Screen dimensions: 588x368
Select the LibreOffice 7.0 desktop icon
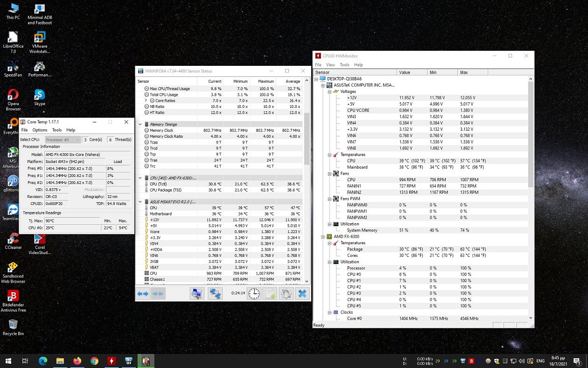[13, 42]
